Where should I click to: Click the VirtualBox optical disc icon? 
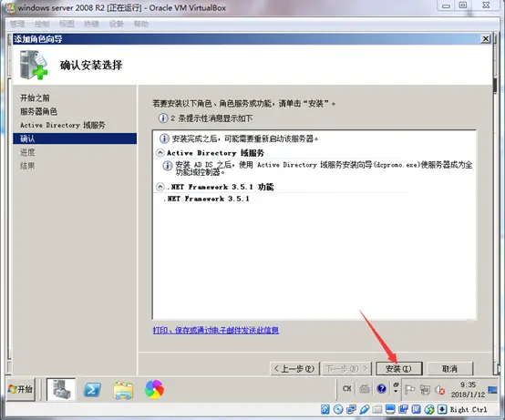coord(338,409)
